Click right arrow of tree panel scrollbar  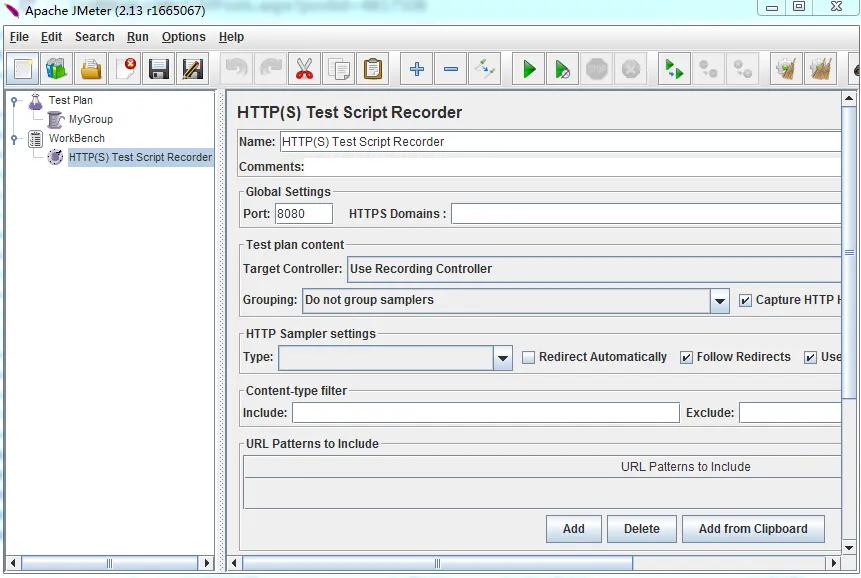206,563
